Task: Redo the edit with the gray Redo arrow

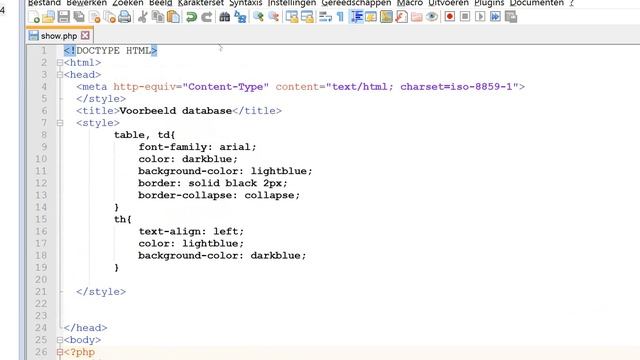Action: pyautogui.click(x=207, y=17)
